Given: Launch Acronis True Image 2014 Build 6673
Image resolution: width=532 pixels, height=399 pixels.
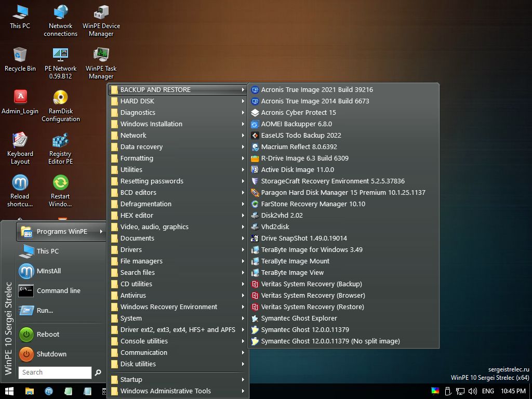Looking at the screenshot, I should click(343, 101).
